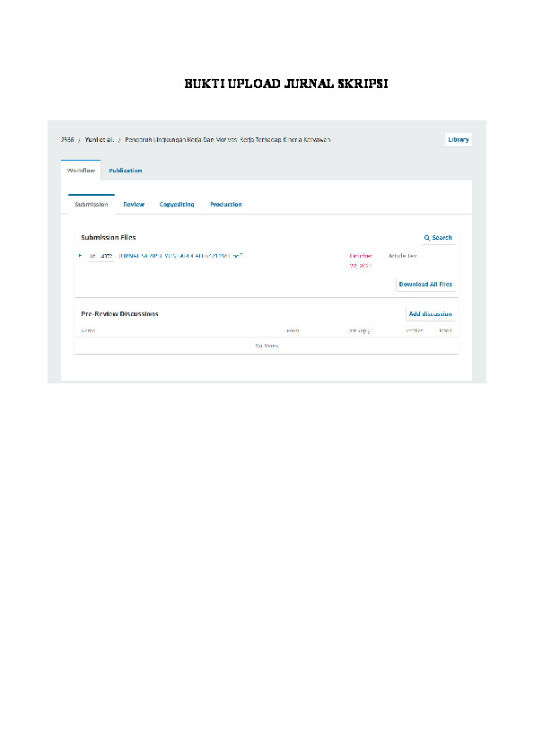Viewport: 534px width, 756px height.
Task: Click Add discussion
Action: (431, 314)
